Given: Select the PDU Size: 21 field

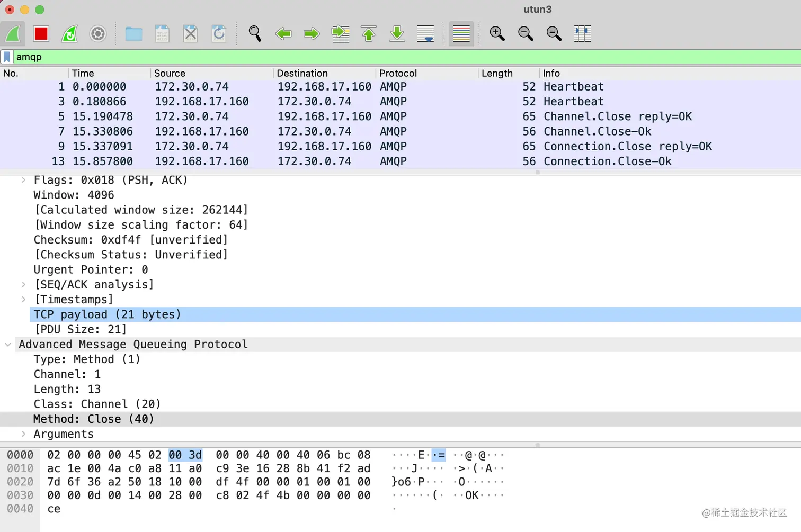Looking at the screenshot, I should (x=81, y=329).
